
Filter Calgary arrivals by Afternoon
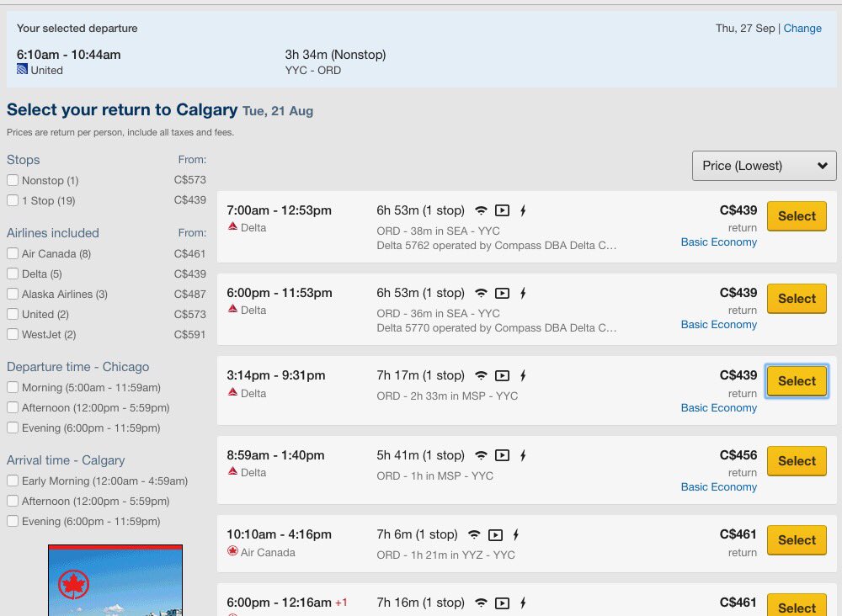coord(13,502)
